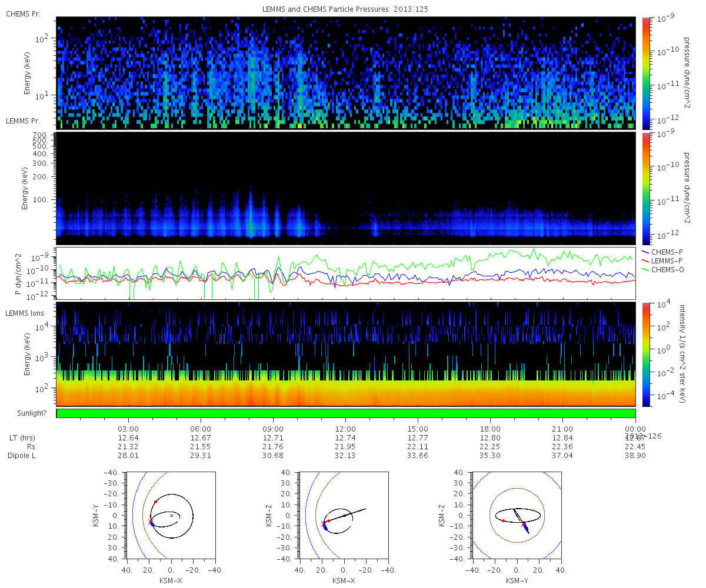This screenshot has width=706, height=588.
Task: Click the KSM-X versus KSM-Y orbit plot
Action: click(171, 515)
